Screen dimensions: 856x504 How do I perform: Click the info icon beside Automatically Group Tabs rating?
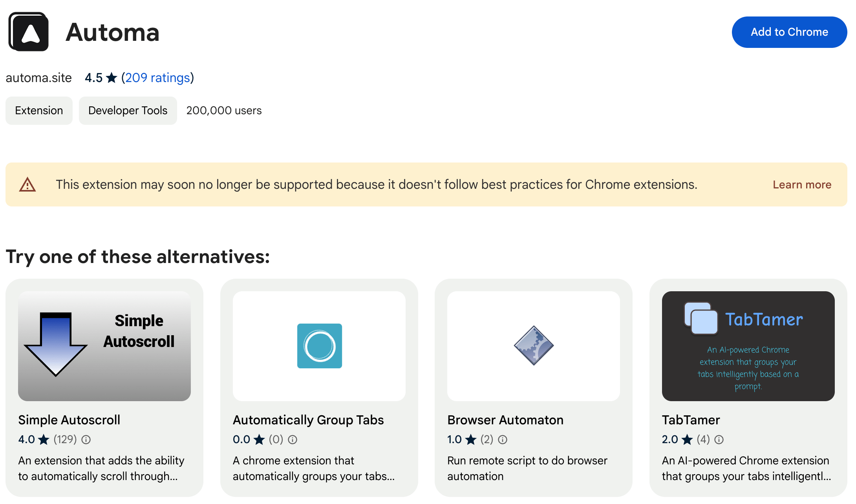(293, 440)
